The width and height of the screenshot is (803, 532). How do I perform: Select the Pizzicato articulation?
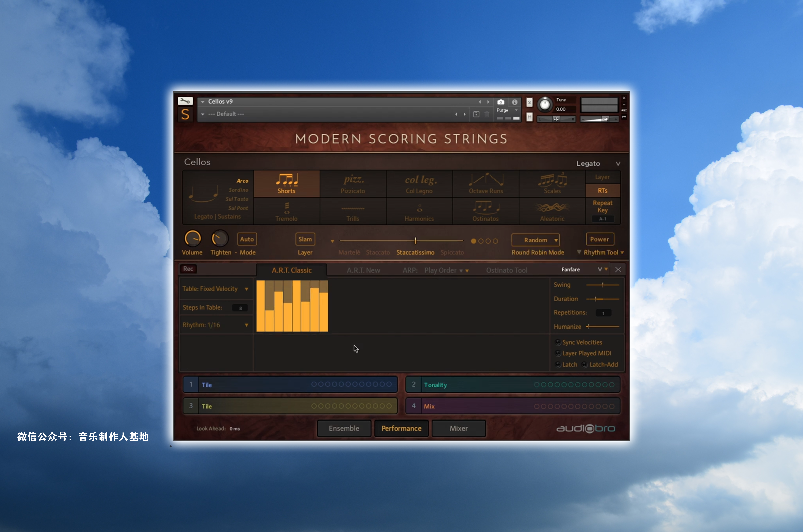[x=353, y=184]
